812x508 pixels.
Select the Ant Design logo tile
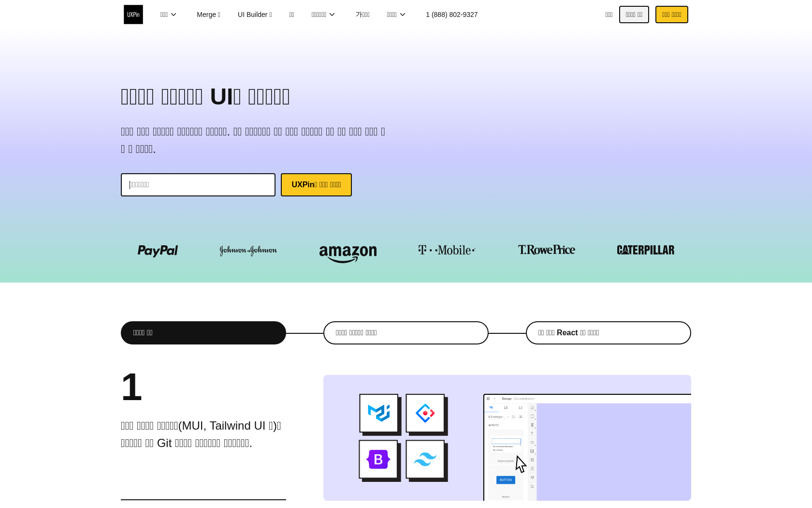pyautogui.click(x=425, y=413)
